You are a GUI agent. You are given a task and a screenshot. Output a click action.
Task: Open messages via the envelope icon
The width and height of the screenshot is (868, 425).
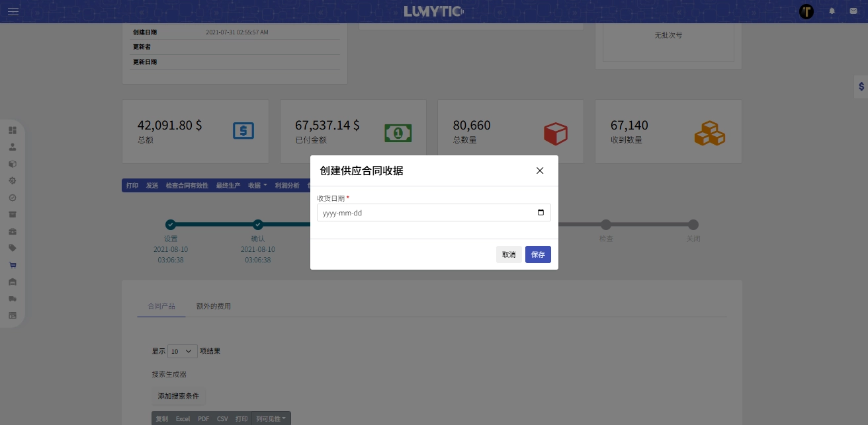click(853, 11)
